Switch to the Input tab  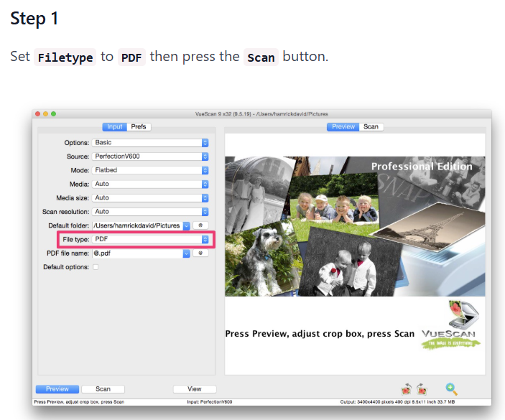click(115, 127)
